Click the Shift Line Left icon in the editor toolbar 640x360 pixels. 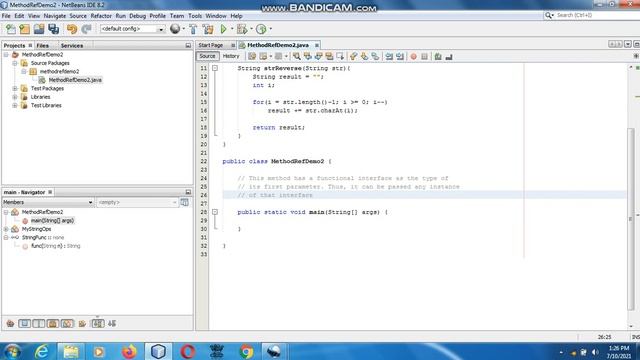tap(389, 56)
